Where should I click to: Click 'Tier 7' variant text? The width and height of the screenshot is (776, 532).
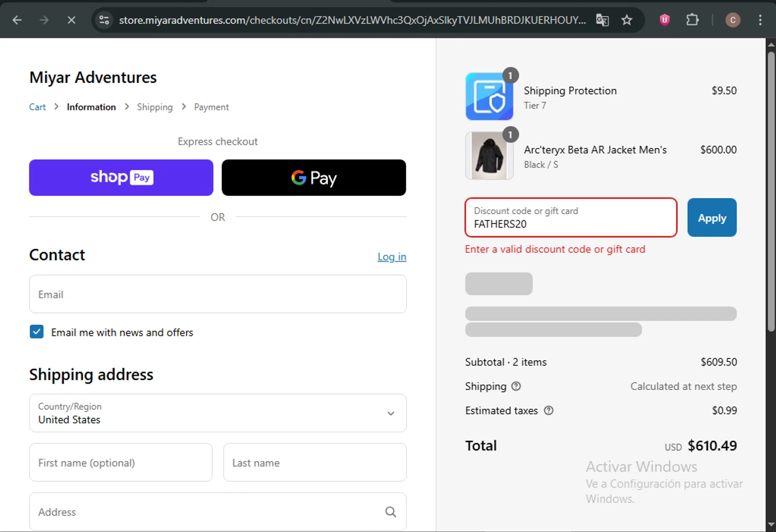[535, 105]
